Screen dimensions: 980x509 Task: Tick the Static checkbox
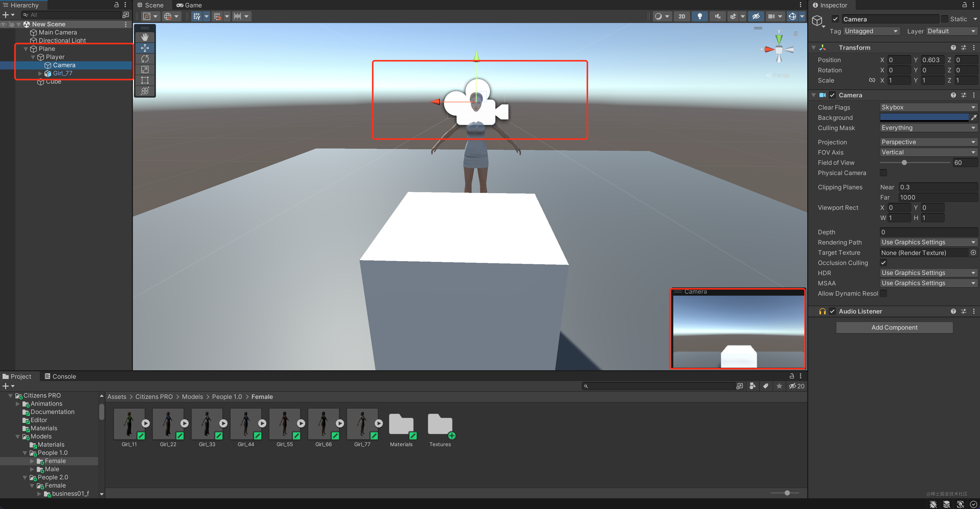(x=945, y=19)
